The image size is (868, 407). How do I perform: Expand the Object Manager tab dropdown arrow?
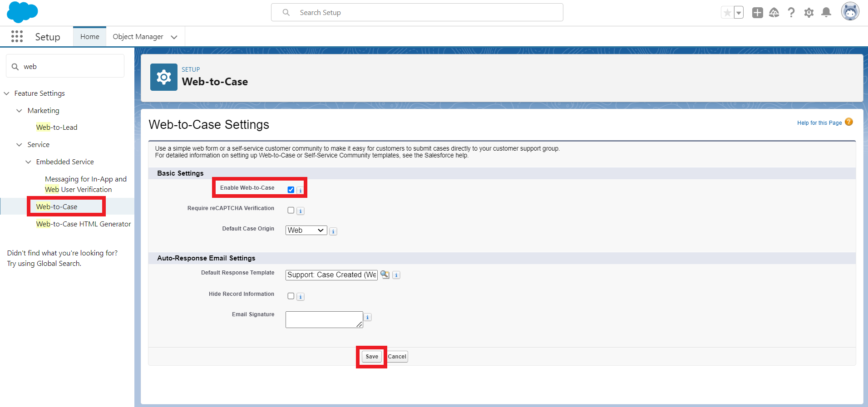coord(174,37)
